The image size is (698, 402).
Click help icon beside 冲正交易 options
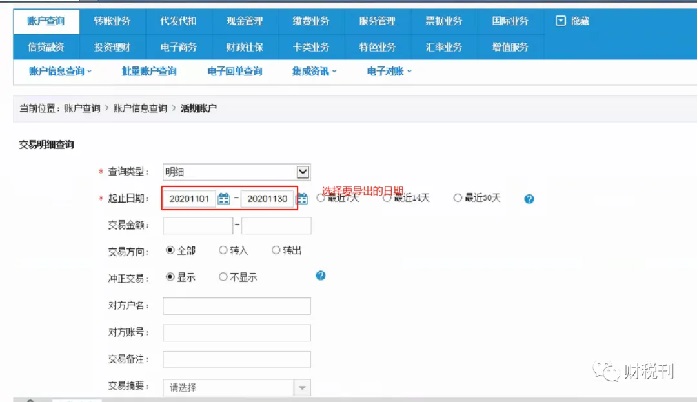coord(321,276)
